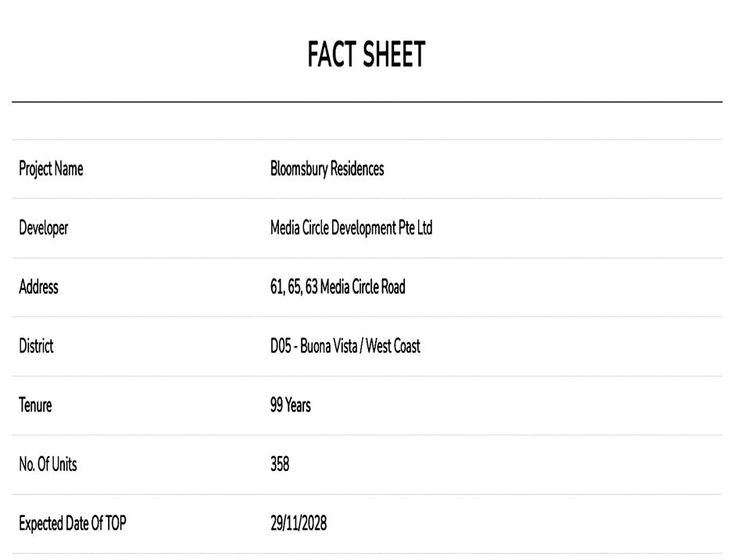Click 'Pte Ltd' in the developer name

(x=416, y=228)
